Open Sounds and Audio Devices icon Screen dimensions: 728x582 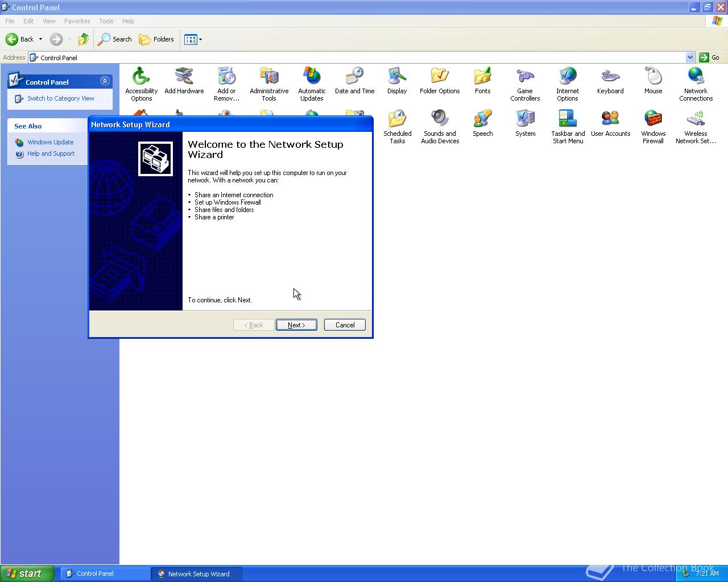tap(440, 127)
